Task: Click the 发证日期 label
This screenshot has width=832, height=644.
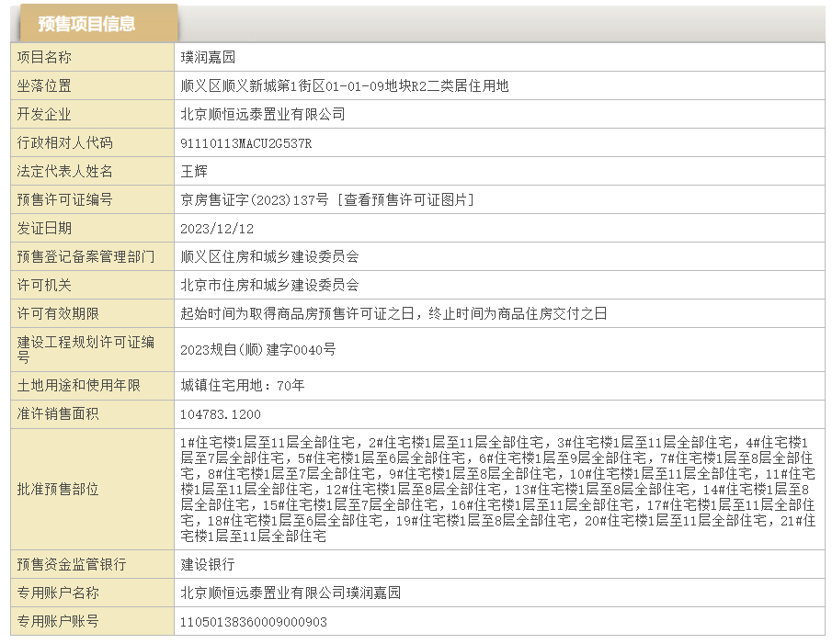Action: pos(44,229)
